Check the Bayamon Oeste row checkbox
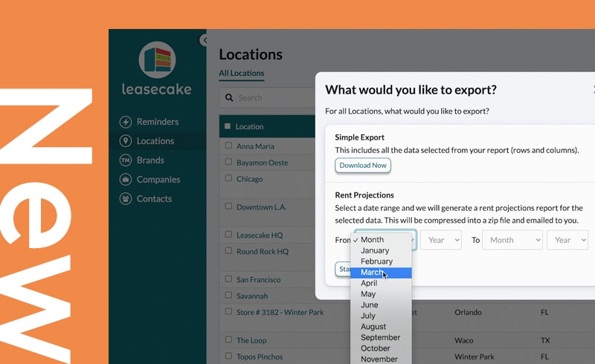 (x=228, y=161)
